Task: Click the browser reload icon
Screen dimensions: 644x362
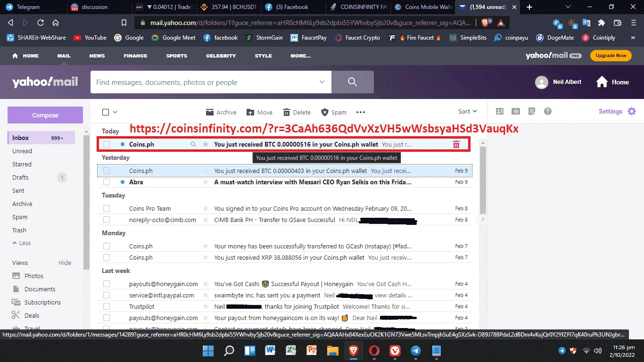Action: tap(41, 23)
